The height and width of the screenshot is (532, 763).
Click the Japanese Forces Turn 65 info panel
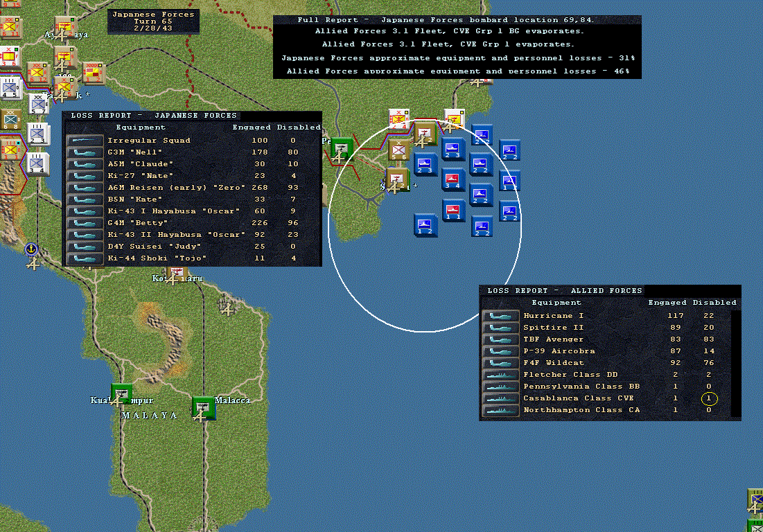coord(153,21)
